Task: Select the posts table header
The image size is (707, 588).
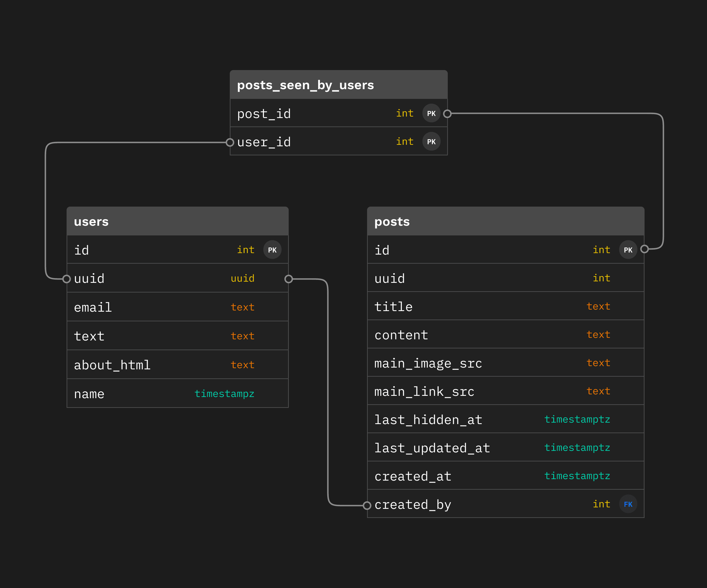Action: coord(505,221)
